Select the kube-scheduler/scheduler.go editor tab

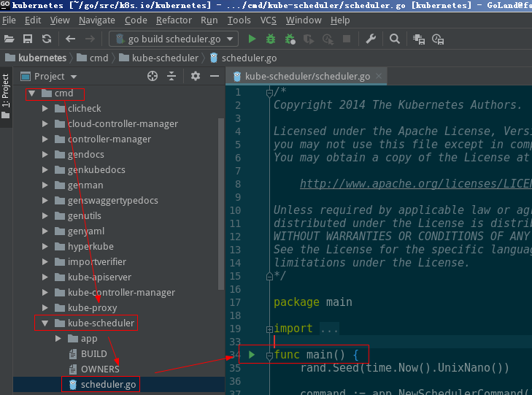307,77
